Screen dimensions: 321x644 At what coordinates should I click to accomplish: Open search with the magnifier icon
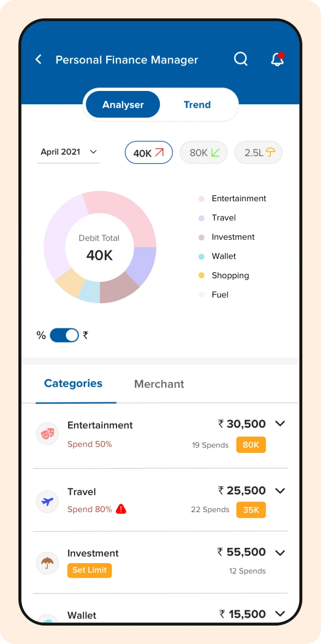click(x=241, y=59)
